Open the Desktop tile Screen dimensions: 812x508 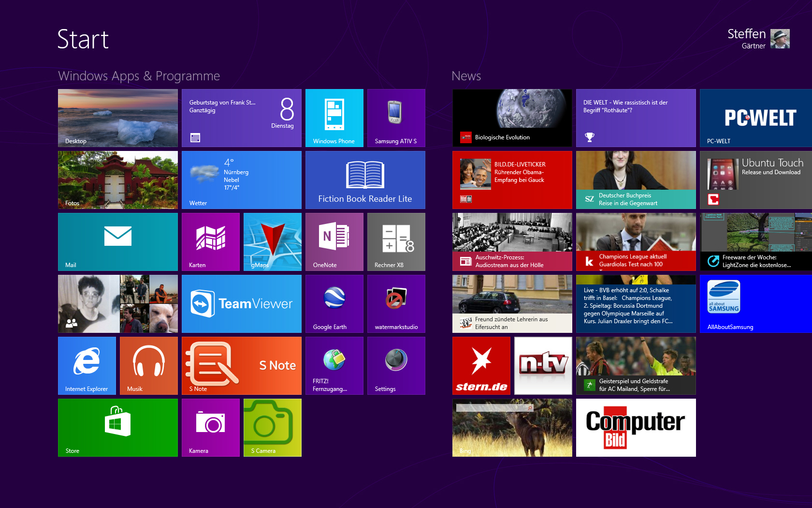pyautogui.click(x=118, y=118)
